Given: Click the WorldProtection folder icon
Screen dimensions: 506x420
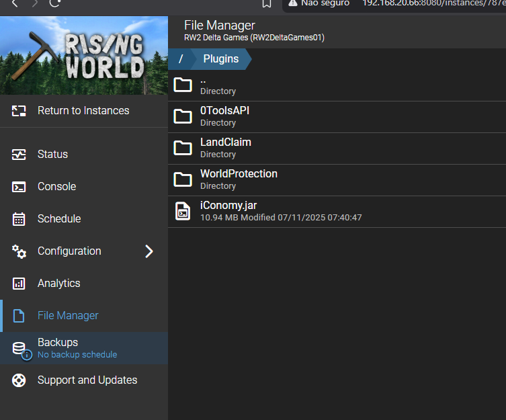Looking at the screenshot, I should tap(183, 179).
